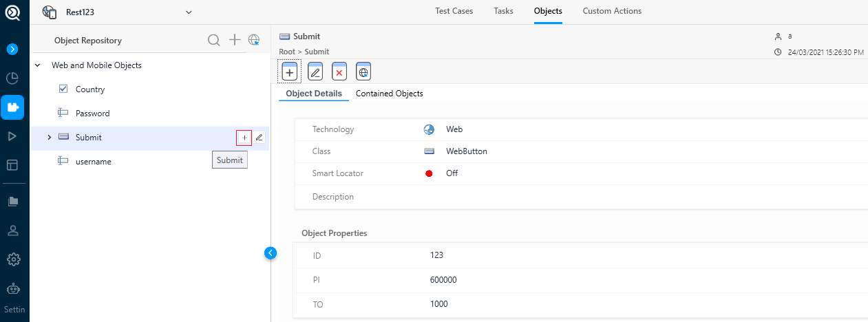Open the Contained Objects tab
The image size is (868, 322).
(x=389, y=94)
